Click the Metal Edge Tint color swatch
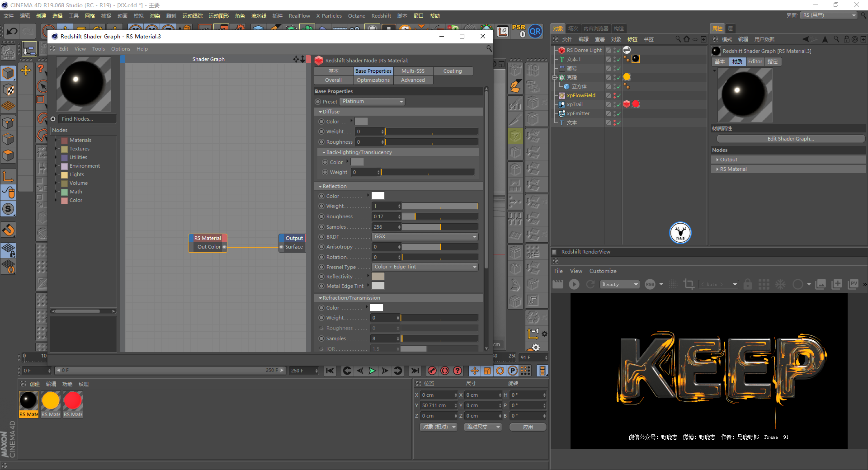The image size is (868, 470). coord(378,286)
